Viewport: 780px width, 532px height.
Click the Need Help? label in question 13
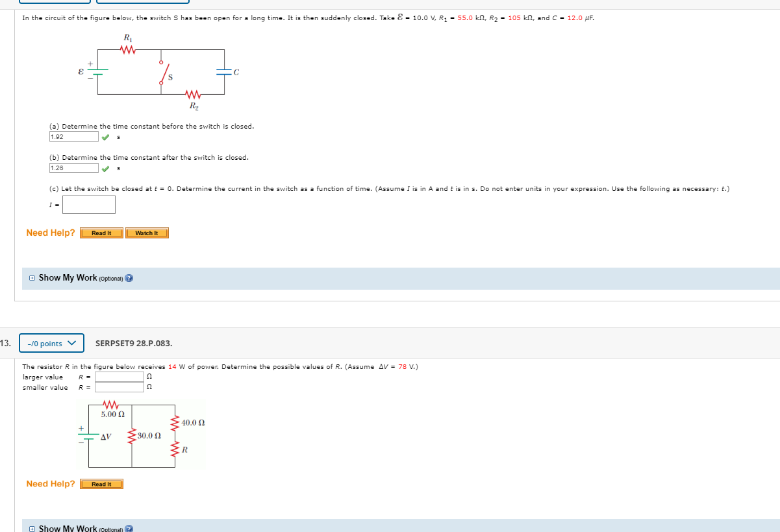coord(51,483)
